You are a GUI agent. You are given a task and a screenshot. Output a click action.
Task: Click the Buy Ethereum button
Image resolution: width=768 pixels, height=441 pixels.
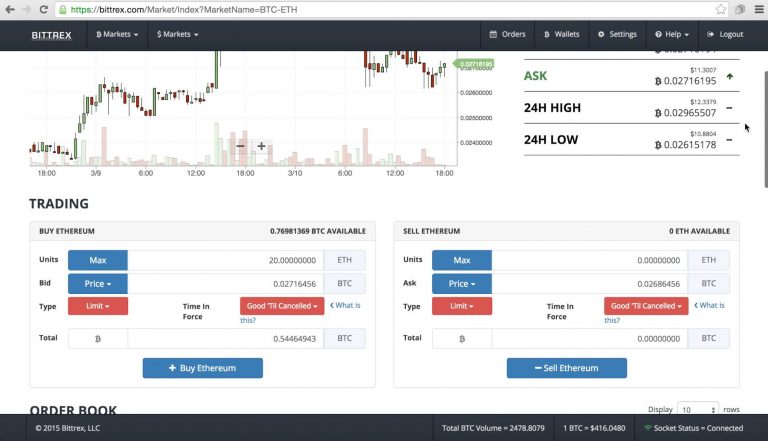[203, 368]
